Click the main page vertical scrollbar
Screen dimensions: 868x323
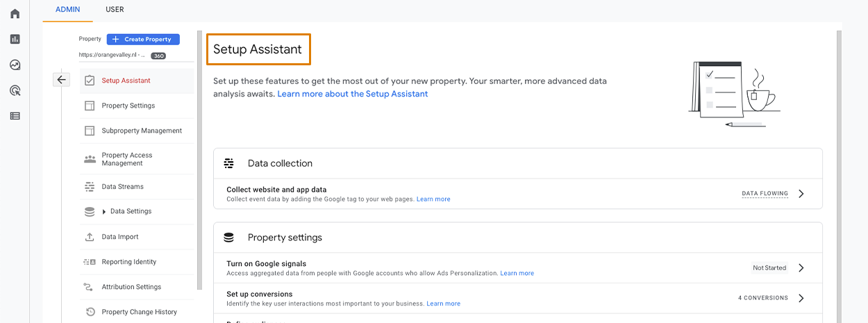[x=838, y=176]
